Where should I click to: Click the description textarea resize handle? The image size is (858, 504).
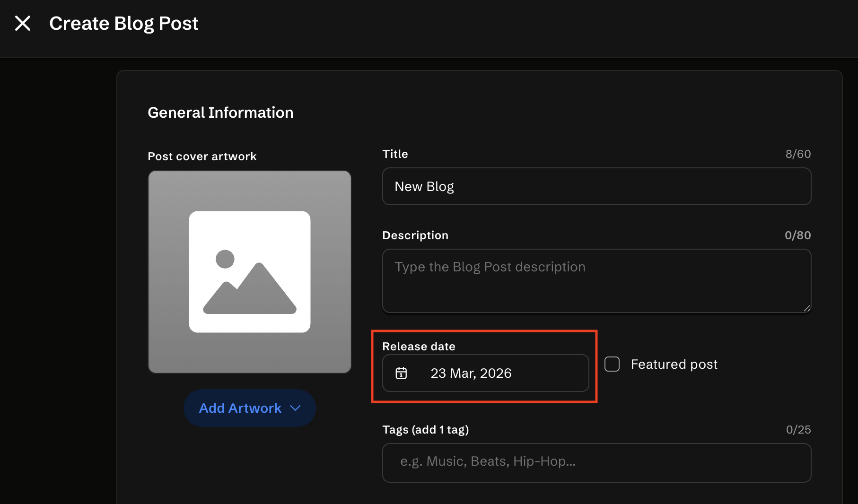pyautogui.click(x=806, y=308)
